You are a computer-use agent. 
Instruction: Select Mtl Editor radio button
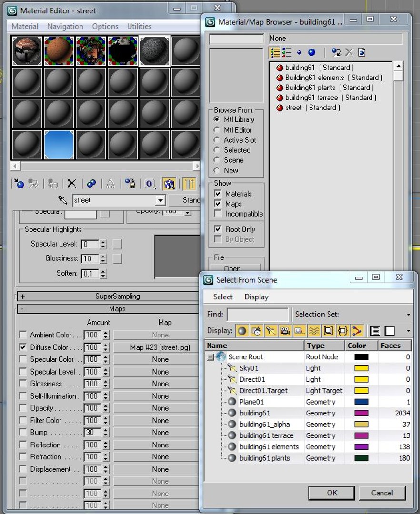pos(216,130)
